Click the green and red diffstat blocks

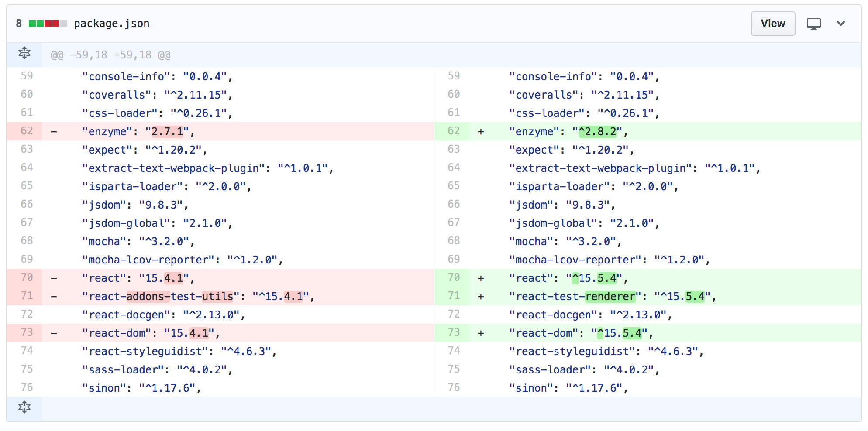[48, 24]
